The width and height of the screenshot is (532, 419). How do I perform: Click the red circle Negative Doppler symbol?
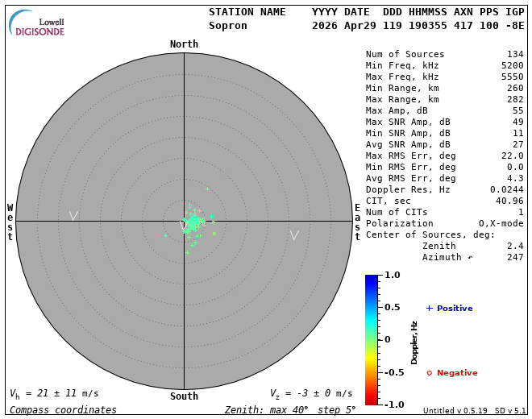click(x=429, y=373)
